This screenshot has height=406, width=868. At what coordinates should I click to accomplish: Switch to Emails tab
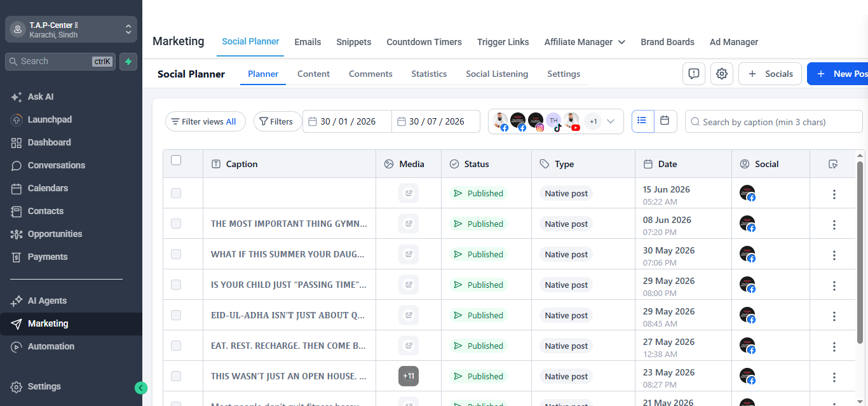click(308, 42)
